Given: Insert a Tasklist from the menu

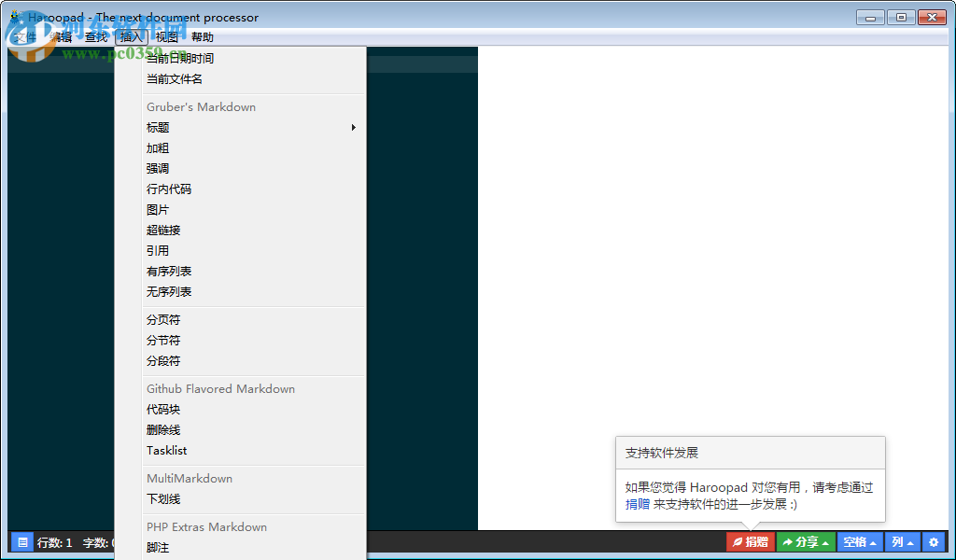Looking at the screenshot, I should coord(166,450).
